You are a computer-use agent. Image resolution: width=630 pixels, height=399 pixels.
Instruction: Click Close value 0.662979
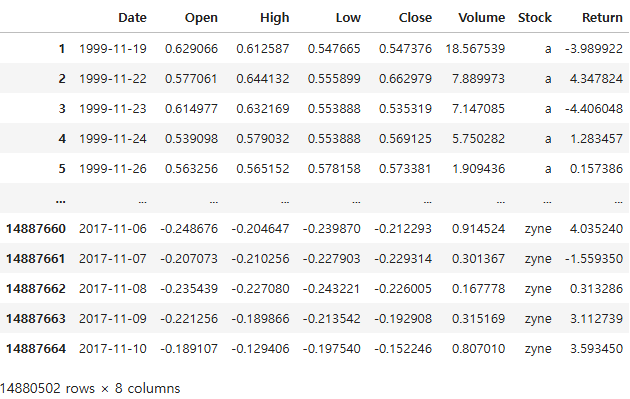click(x=405, y=79)
